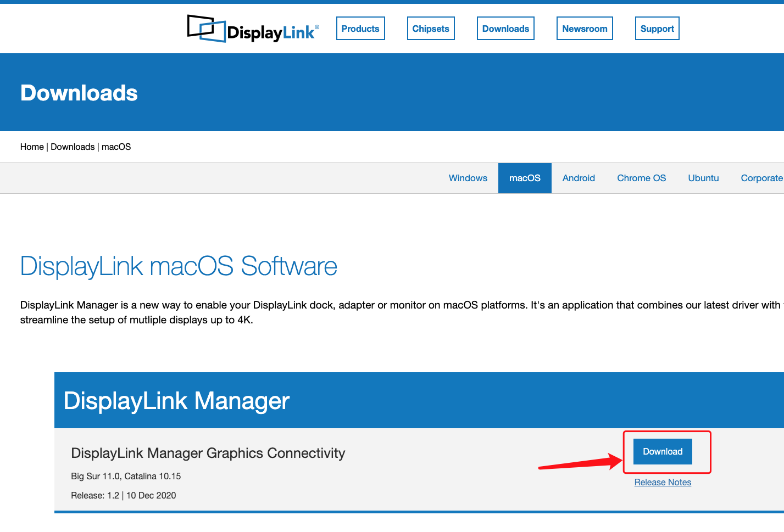The width and height of the screenshot is (784, 532).
Task: Switch to the Chrome OS tab
Action: 642,178
